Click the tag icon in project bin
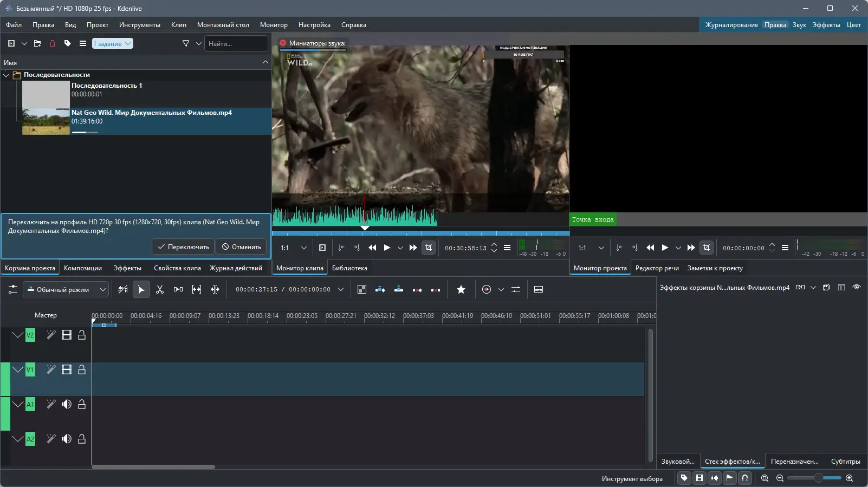Viewport: 868px width, 487px height. 68,43
